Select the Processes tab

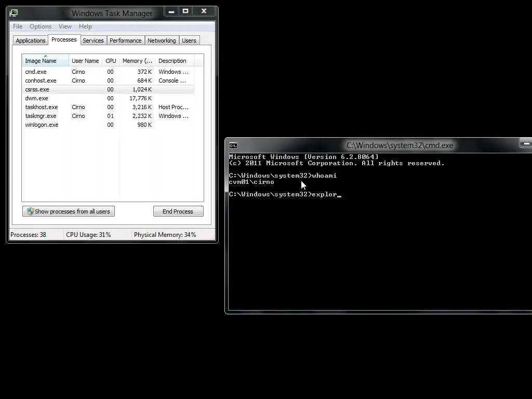(x=64, y=39)
